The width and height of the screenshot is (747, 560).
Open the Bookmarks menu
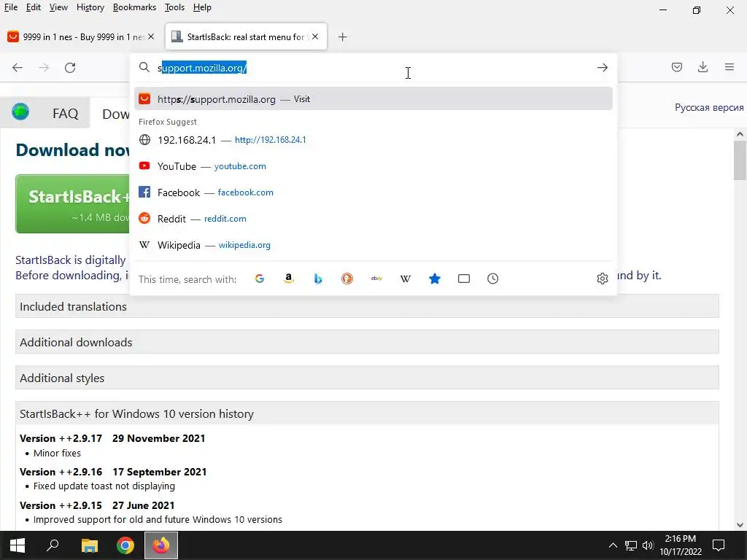134,7
